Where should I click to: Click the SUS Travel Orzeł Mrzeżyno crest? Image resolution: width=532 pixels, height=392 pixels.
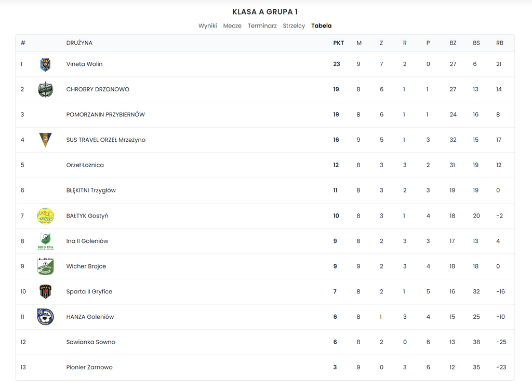tap(45, 140)
